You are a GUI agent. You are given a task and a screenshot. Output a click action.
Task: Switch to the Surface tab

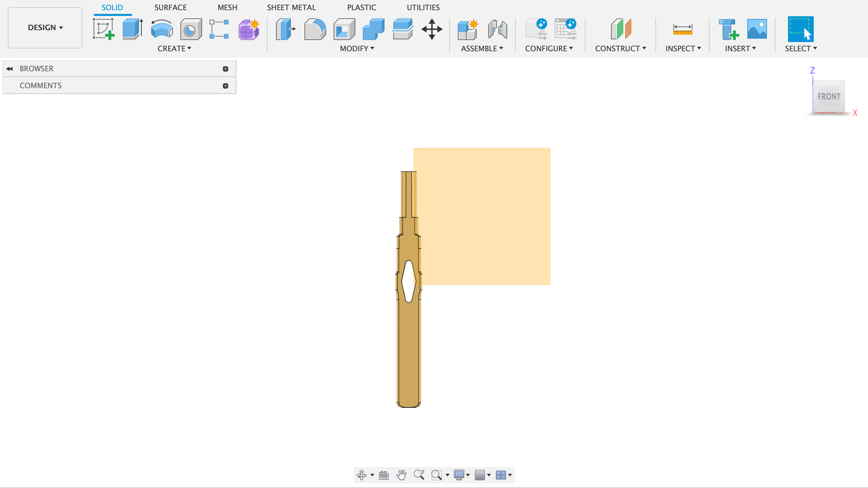pos(170,7)
